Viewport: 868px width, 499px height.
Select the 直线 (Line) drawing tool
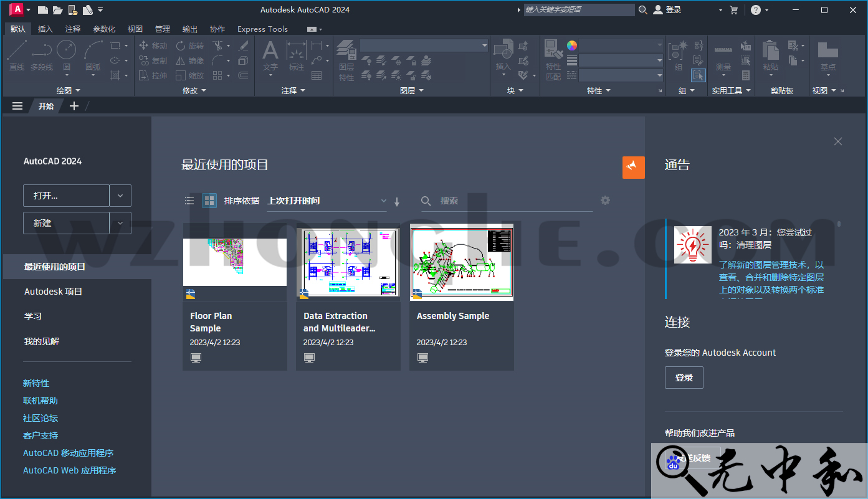point(17,56)
